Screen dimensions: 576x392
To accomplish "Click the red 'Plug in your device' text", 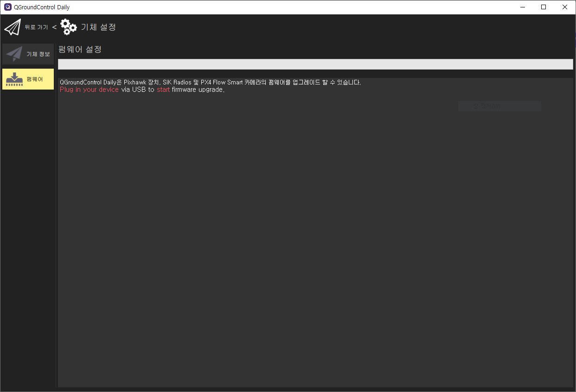I will 89,90.
